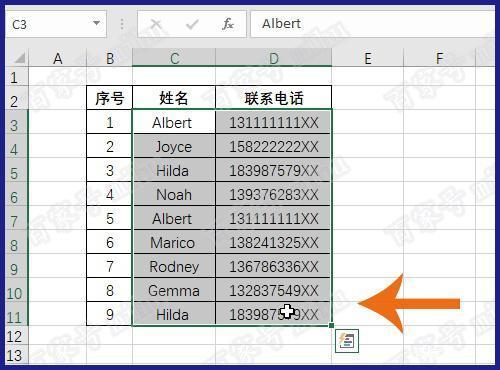This screenshot has height=370, width=500.
Task: Click the 序号 header cell
Action: tap(110, 98)
